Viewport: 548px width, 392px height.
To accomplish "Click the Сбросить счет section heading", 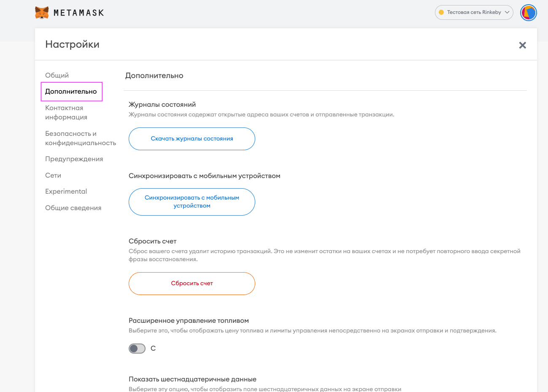I will click(x=153, y=241).
